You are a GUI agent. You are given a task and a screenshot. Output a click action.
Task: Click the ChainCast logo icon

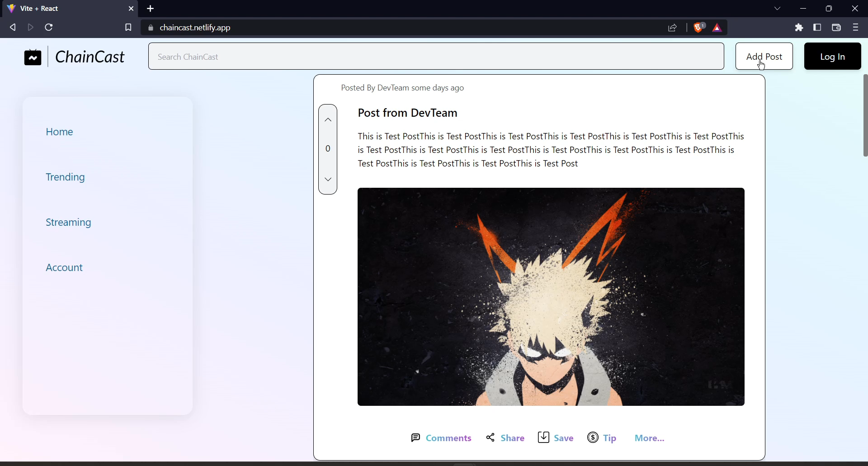33,57
